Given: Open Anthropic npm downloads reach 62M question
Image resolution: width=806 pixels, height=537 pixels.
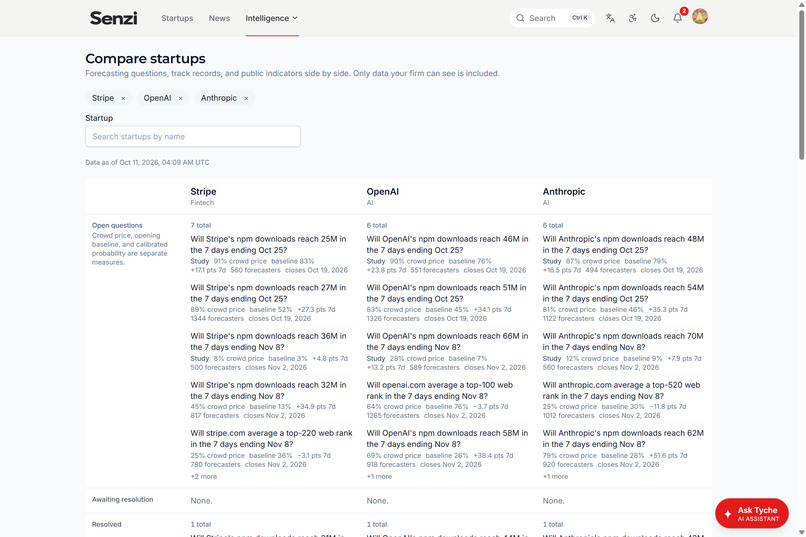Looking at the screenshot, I should point(624,438).
